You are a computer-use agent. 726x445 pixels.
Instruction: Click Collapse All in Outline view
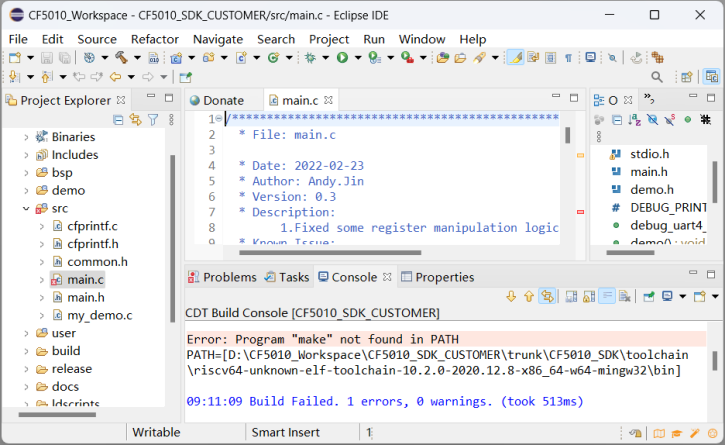(x=617, y=120)
